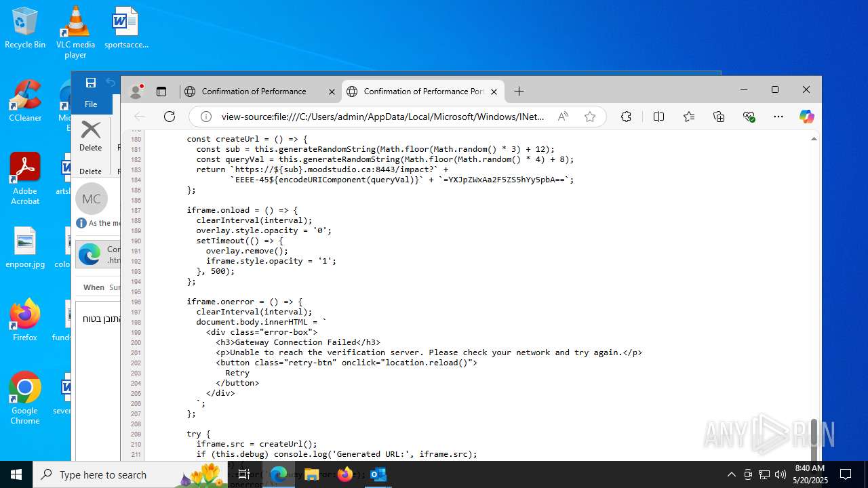This screenshot has width=868, height=488.
Task: Open the Favorites list icon
Action: (689, 117)
